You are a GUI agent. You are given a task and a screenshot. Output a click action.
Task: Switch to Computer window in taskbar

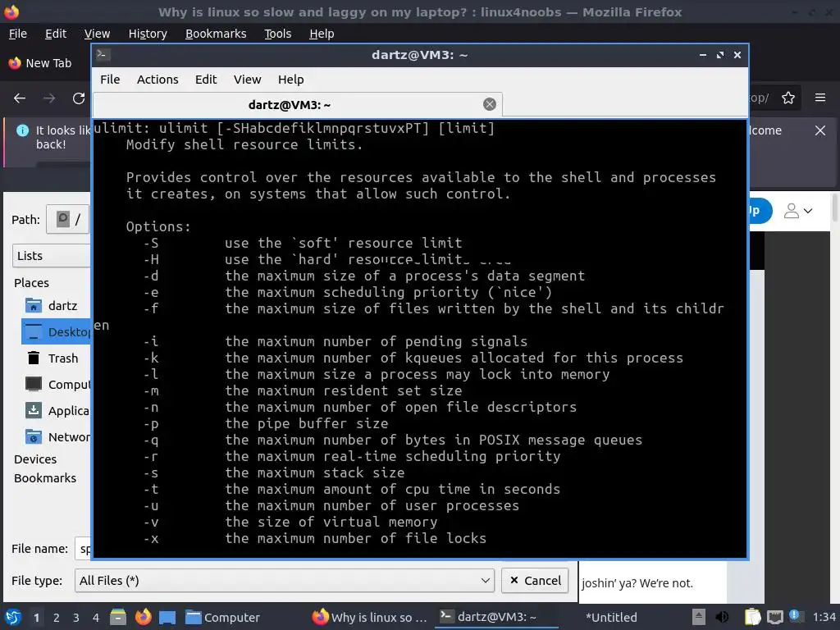(x=222, y=618)
